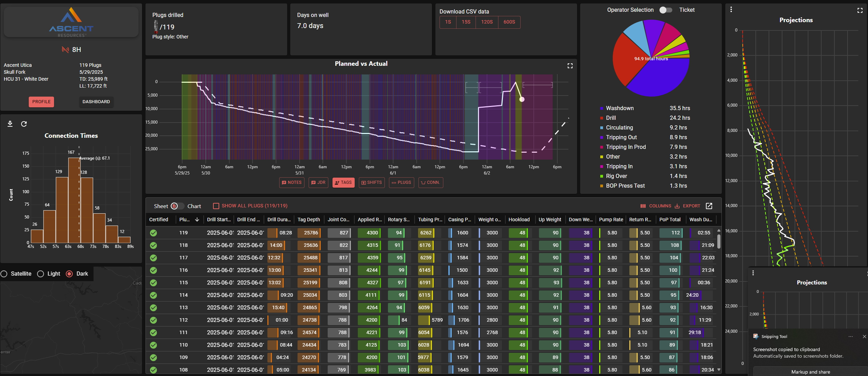The height and width of the screenshot is (376, 868).
Task: Select the Light map theme radio button
Action: click(x=41, y=274)
